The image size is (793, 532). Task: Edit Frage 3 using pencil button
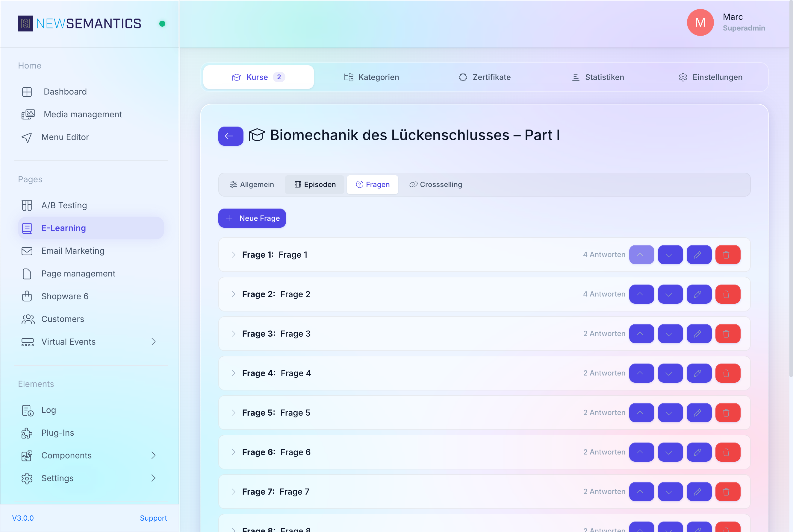[x=699, y=334]
